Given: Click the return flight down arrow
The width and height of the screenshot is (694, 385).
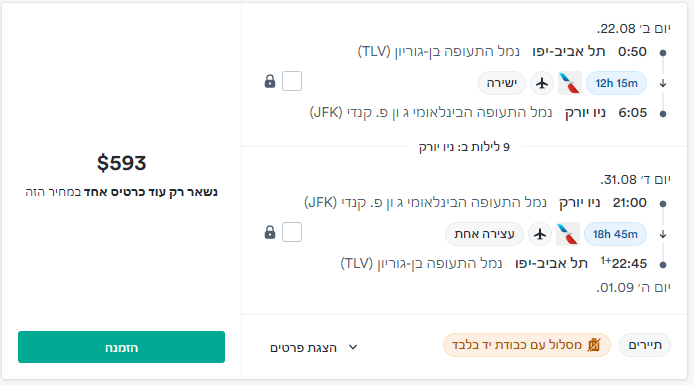Looking at the screenshot, I should [x=663, y=234].
